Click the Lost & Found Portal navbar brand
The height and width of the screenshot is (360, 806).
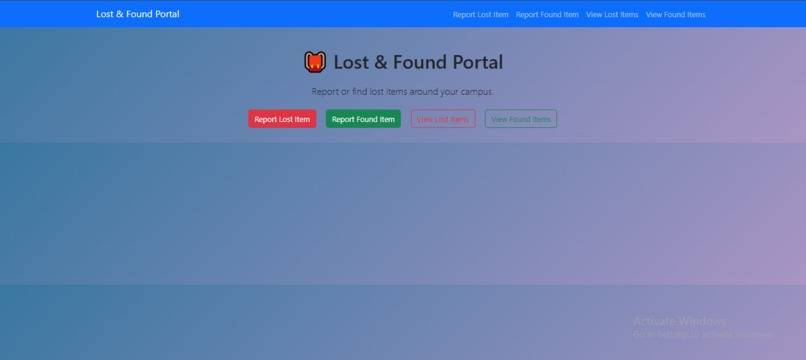pyautogui.click(x=138, y=14)
